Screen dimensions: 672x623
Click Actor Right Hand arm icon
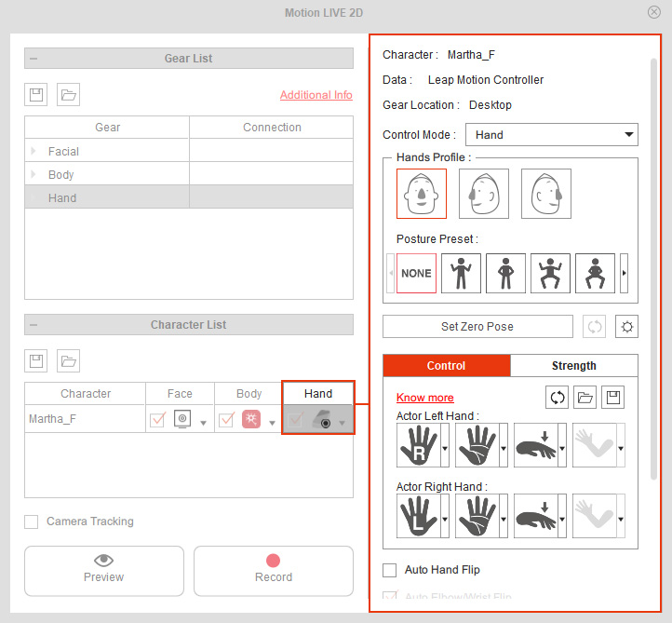(x=595, y=516)
